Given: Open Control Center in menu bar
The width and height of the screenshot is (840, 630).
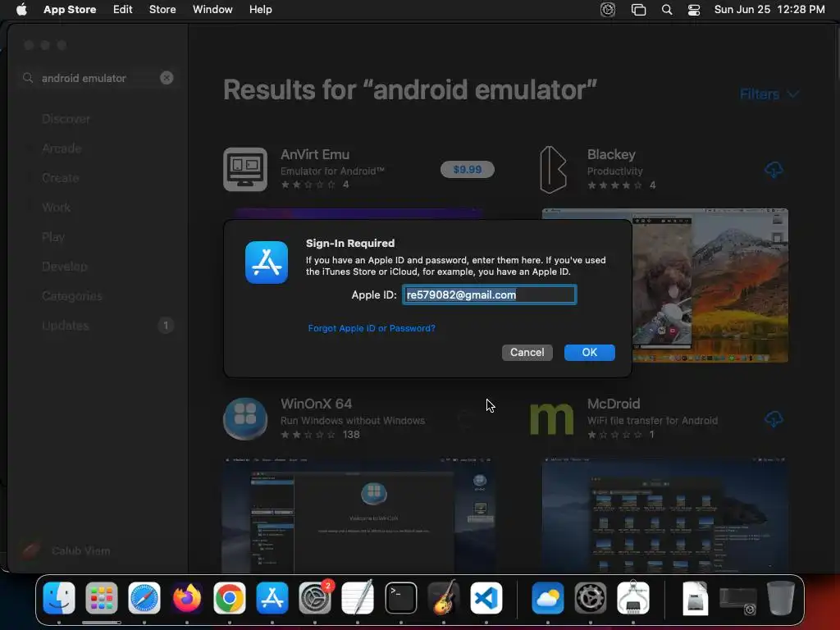Looking at the screenshot, I should pyautogui.click(x=694, y=10).
